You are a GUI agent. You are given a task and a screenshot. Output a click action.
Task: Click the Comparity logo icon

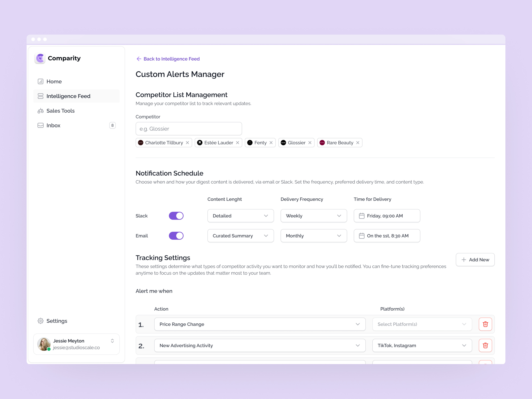click(x=40, y=58)
